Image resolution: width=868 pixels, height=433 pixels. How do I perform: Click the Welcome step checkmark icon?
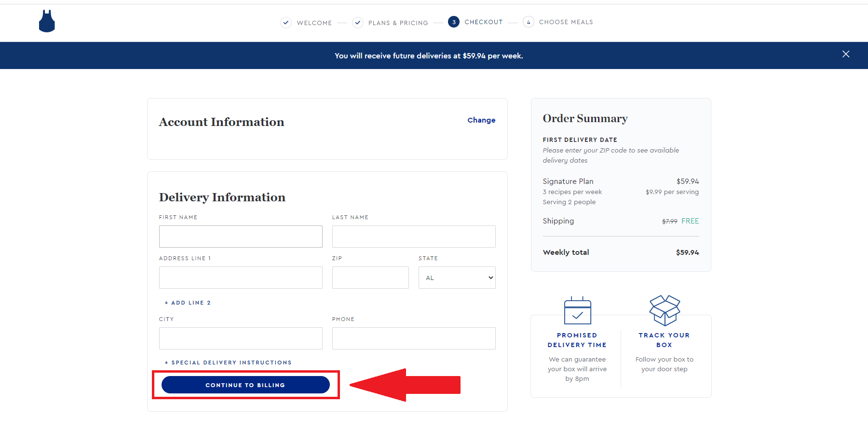(286, 23)
